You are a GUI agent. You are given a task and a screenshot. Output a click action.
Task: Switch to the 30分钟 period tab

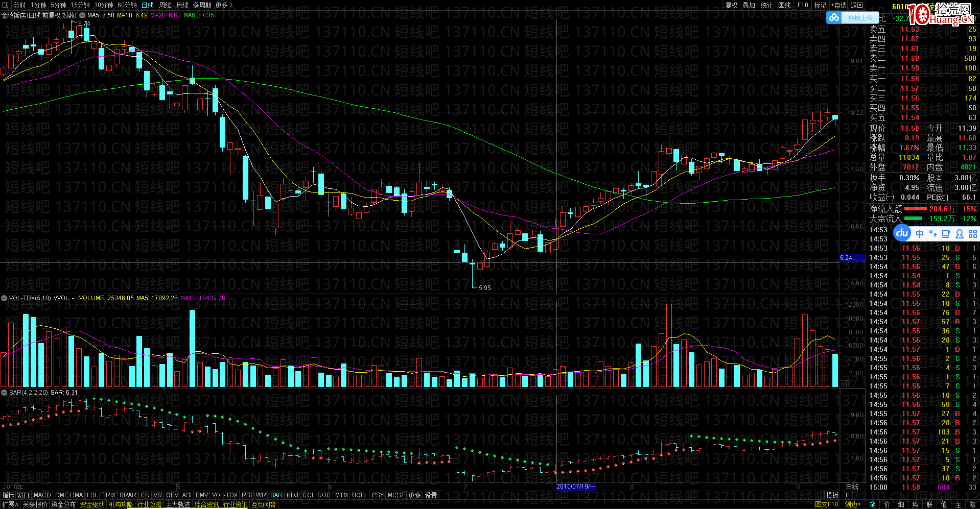point(104,5)
